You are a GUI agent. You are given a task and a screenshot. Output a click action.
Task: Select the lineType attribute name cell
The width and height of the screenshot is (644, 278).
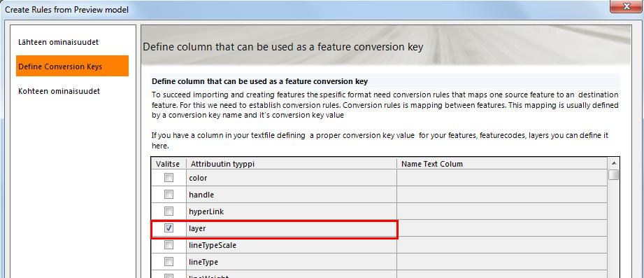coord(291,262)
